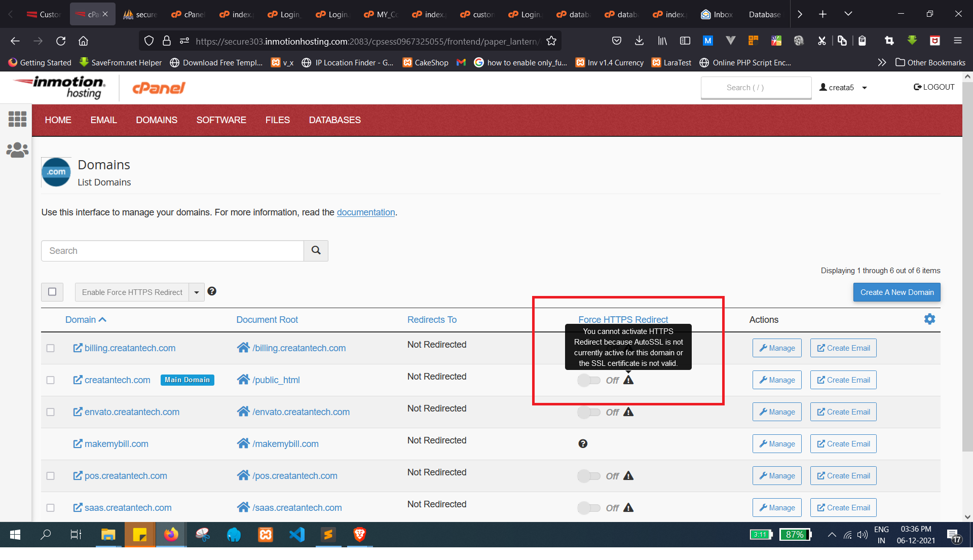973x560 pixels.
Task: Show the list of all browser tabs
Action: [848, 14]
